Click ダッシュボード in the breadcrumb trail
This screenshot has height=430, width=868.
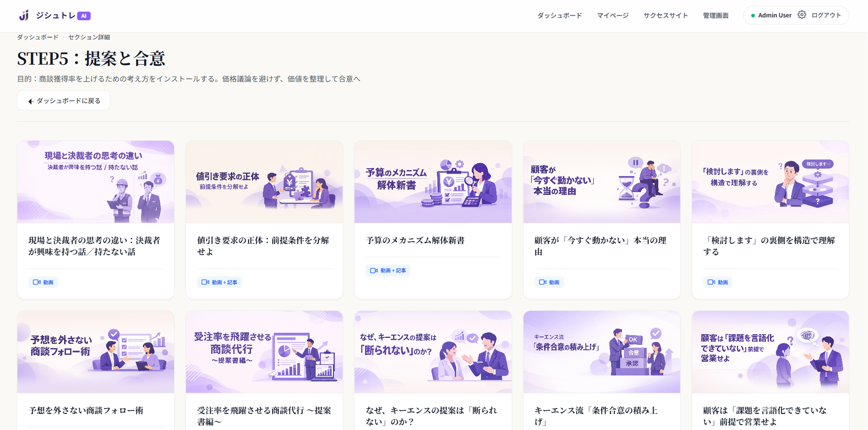[x=37, y=37]
